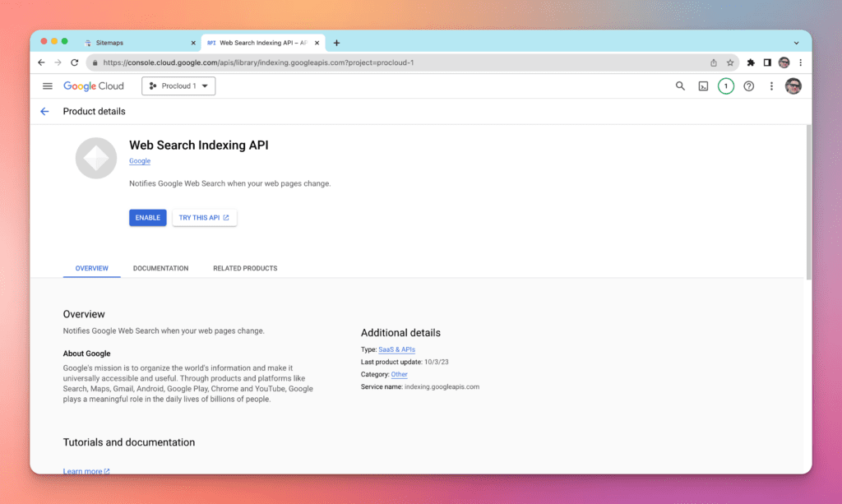Expand the Procloud 1 project selector
The width and height of the screenshot is (842, 504).
point(178,86)
